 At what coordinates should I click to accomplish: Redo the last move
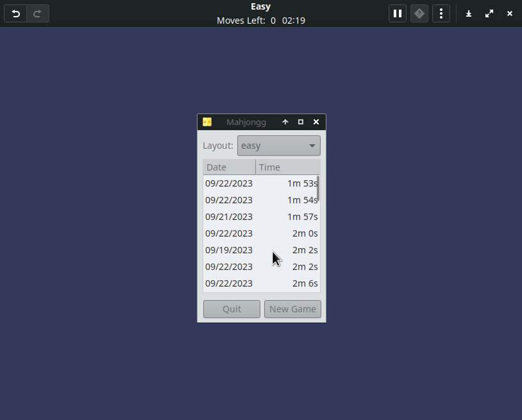(38, 13)
